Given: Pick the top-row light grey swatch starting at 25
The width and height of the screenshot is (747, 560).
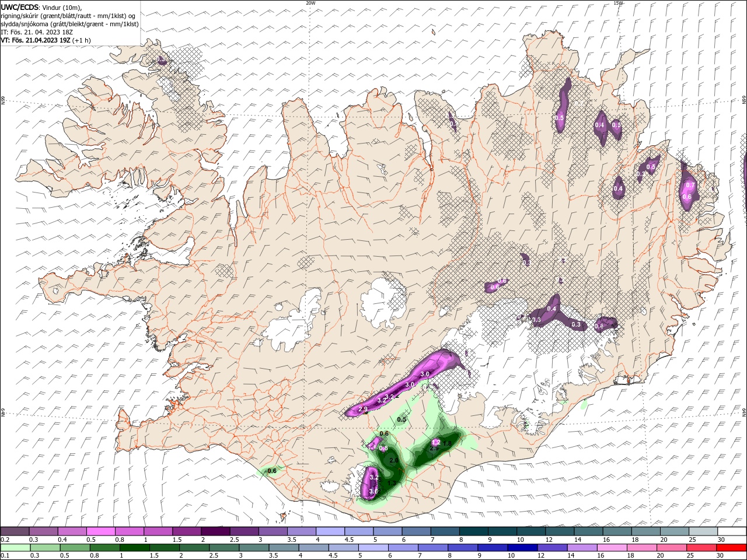Looking at the screenshot, I should tap(703, 531).
